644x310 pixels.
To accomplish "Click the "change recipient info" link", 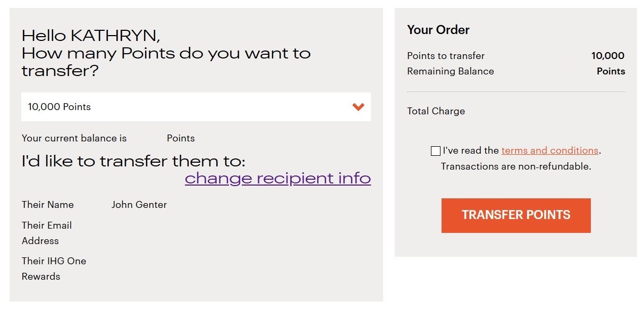I will click(277, 179).
